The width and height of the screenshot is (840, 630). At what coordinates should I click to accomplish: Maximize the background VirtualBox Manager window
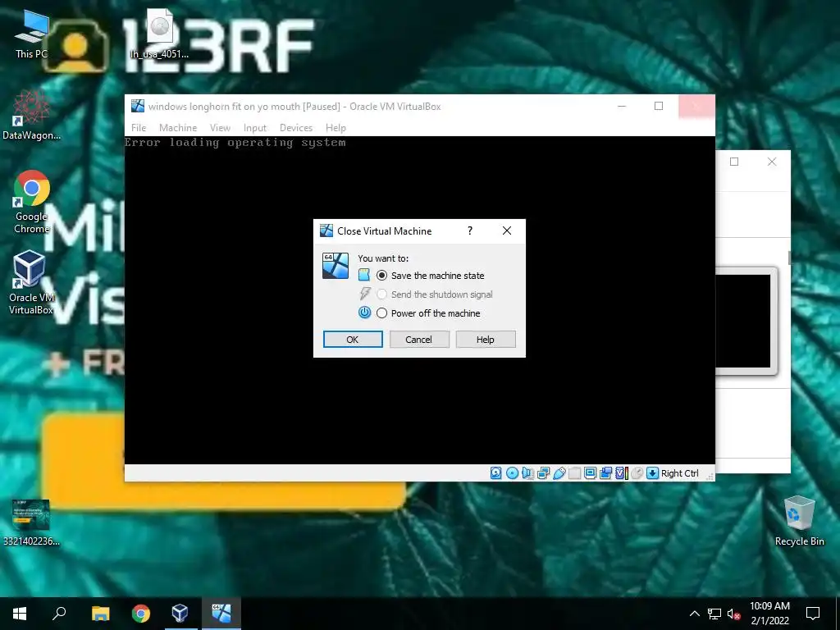(x=734, y=162)
